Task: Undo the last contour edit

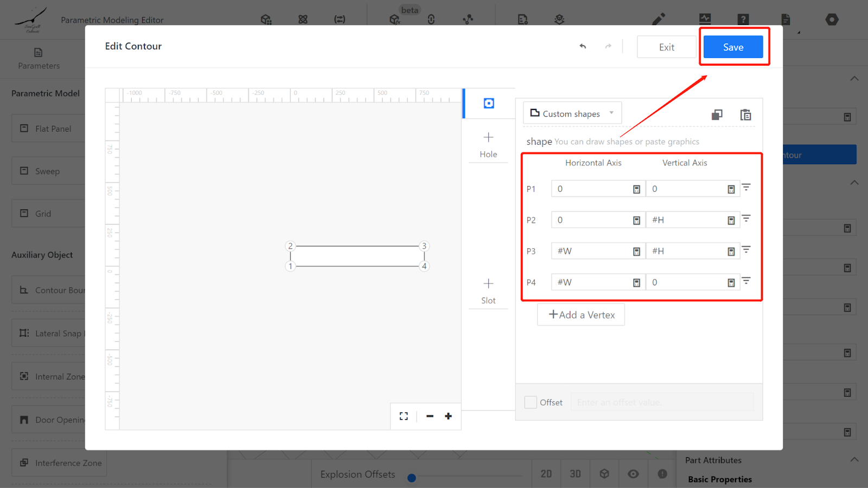Action: (x=583, y=47)
